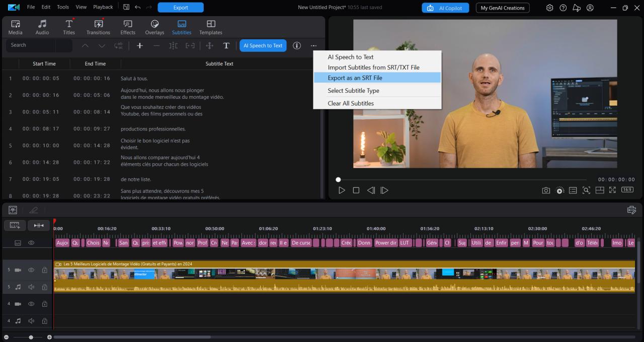Adjust the timeline zoom slider
The height and width of the screenshot is (342, 644).
(x=30, y=336)
